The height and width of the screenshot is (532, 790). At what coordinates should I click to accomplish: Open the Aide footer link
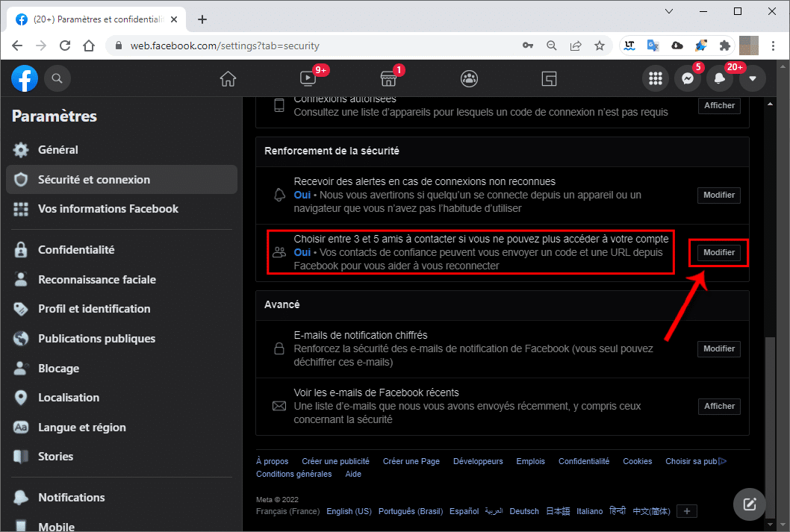point(353,474)
